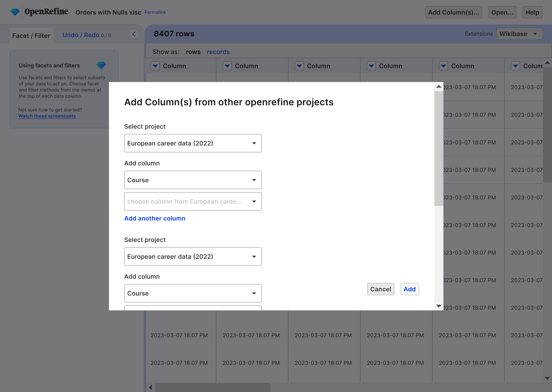Click the diamond icon beside Using facets and filters
Image resolution: width=552 pixels, height=392 pixels.
point(101,65)
